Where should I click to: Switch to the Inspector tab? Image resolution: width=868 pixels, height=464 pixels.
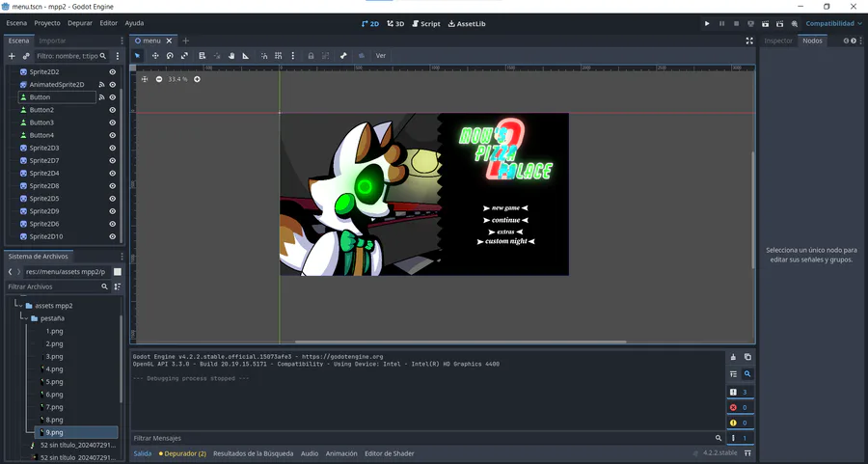pyautogui.click(x=778, y=41)
